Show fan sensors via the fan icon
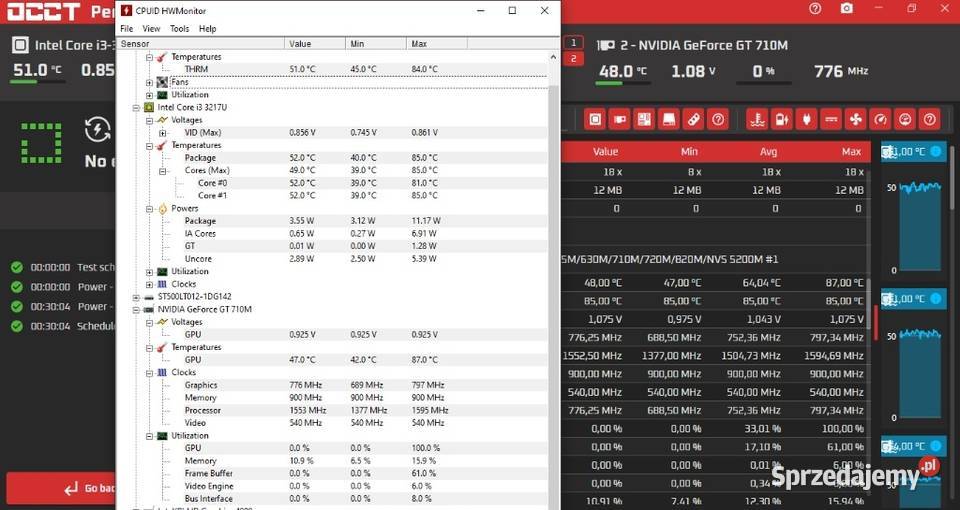The height and width of the screenshot is (510, 960). [x=855, y=119]
